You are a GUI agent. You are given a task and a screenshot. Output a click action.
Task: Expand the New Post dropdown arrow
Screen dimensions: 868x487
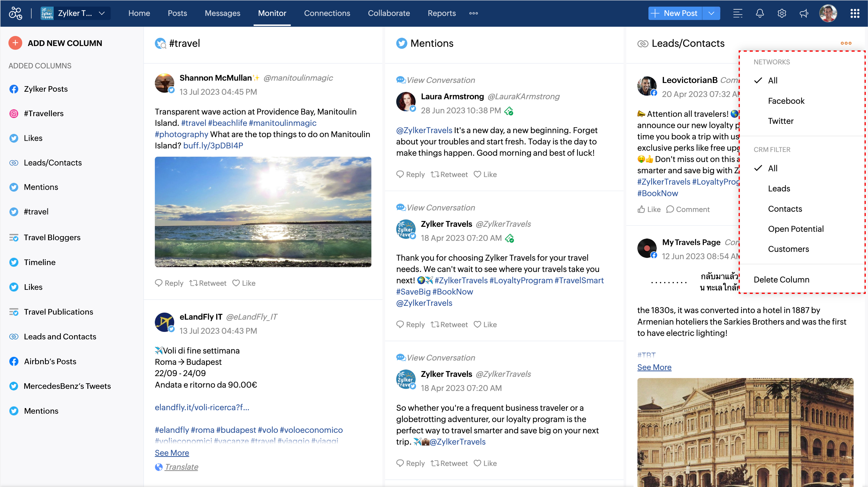(711, 13)
